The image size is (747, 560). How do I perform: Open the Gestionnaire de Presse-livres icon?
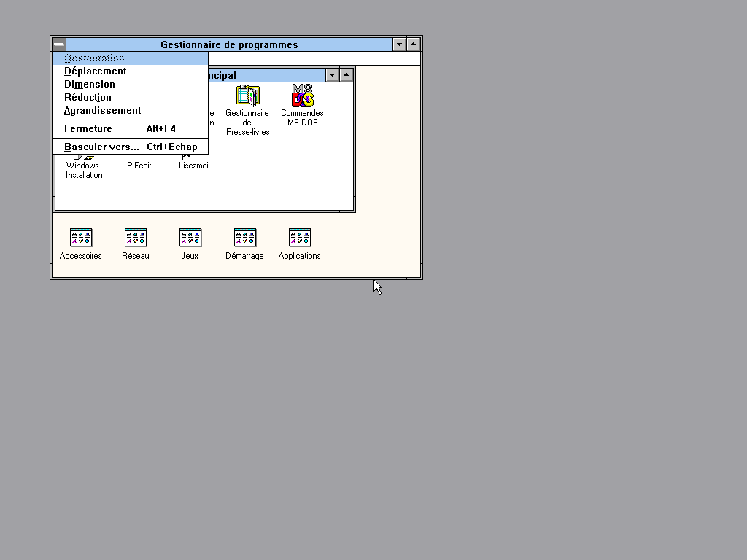[247, 96]
